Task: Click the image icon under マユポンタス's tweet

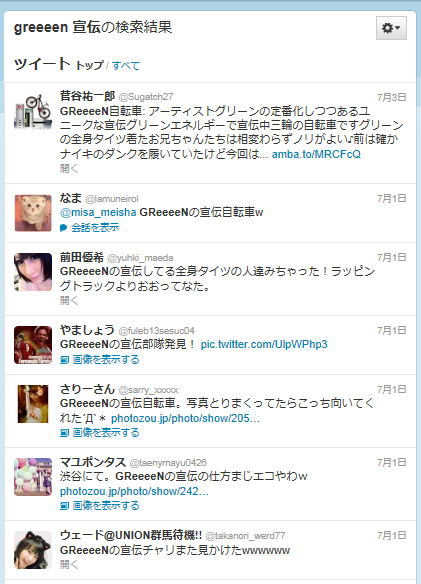Action: [x=64, y=506]
